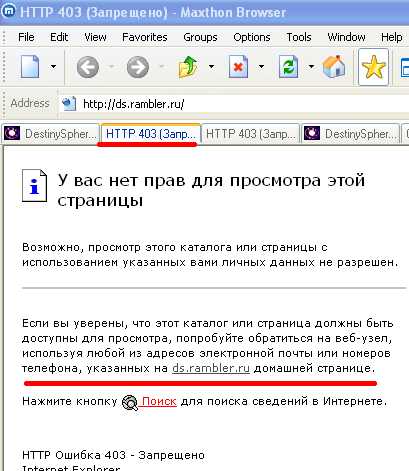Select the active HTTP 403 tab
The image size is (409, 471).
pos(151,134)
